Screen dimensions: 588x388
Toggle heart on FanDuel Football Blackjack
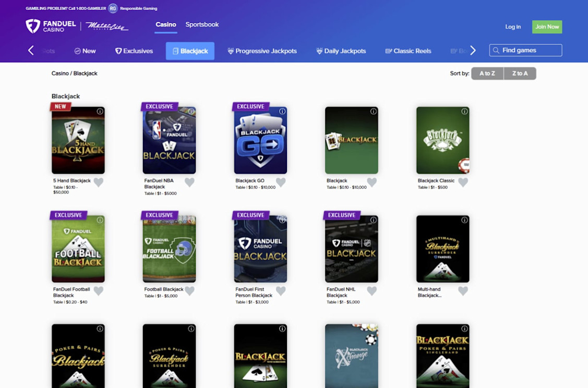(x=98, y=291)
